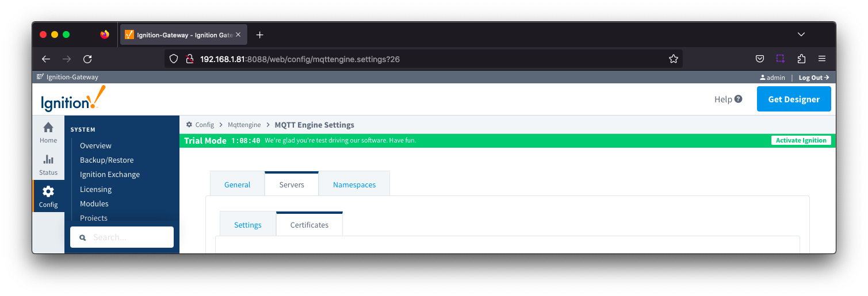Open the Config gear section

48,197
